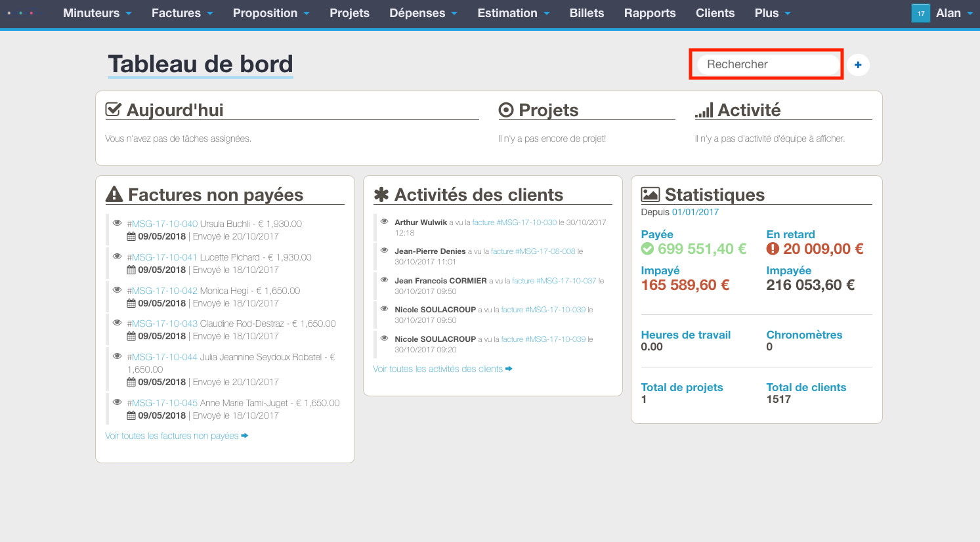Viewport: 980px width, 542px height.
Task: Open invoice link #MSG-17-10-040
Action: coord(162,224)
